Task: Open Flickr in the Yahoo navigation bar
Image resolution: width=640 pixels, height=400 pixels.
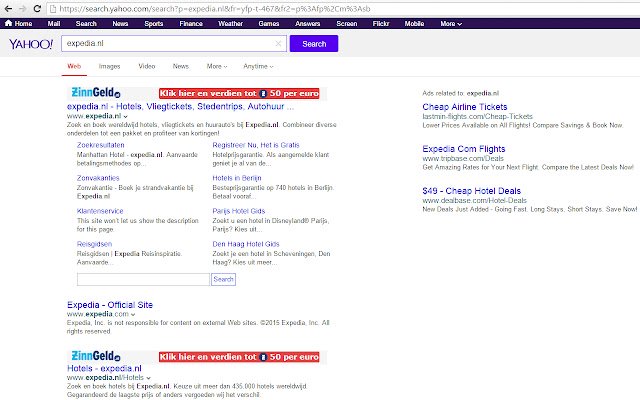Action: point(381,24)
